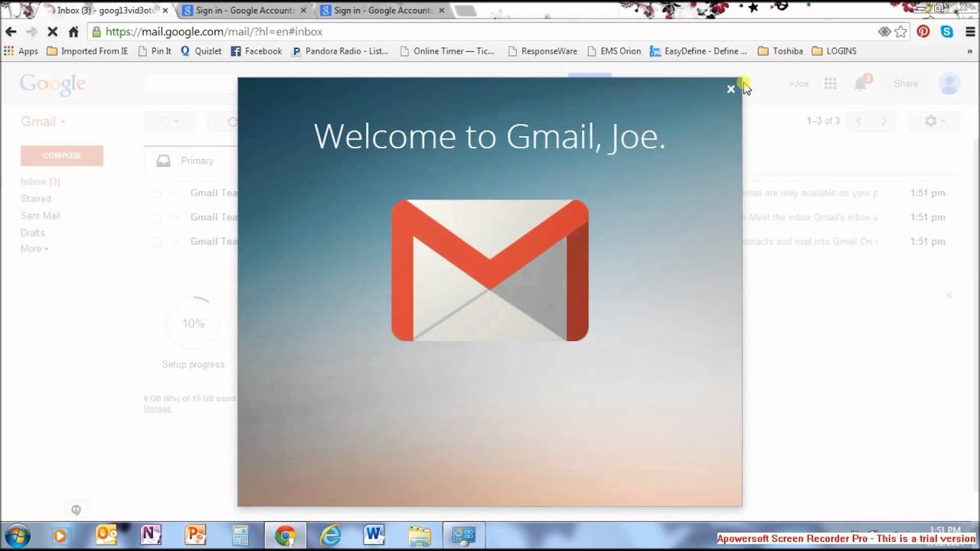Viewport: 980px width, 551px height.
Task: Open the Google apps grid icon
Action: [x=830, y=84]
